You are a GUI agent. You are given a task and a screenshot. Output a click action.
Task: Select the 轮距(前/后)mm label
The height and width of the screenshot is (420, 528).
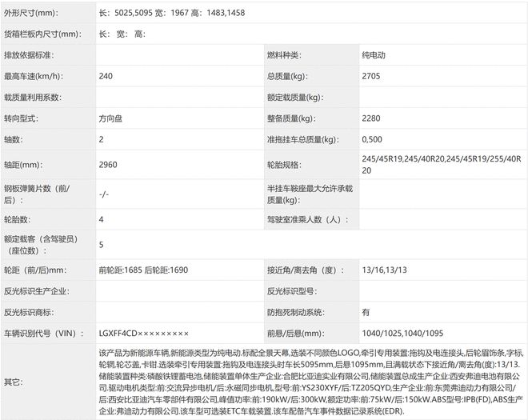click(x=35, y=270)
